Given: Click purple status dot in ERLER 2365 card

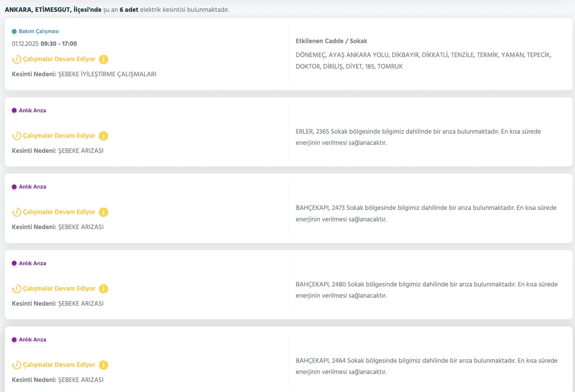Looking at the screenshot, I should [x=14, y=110].
